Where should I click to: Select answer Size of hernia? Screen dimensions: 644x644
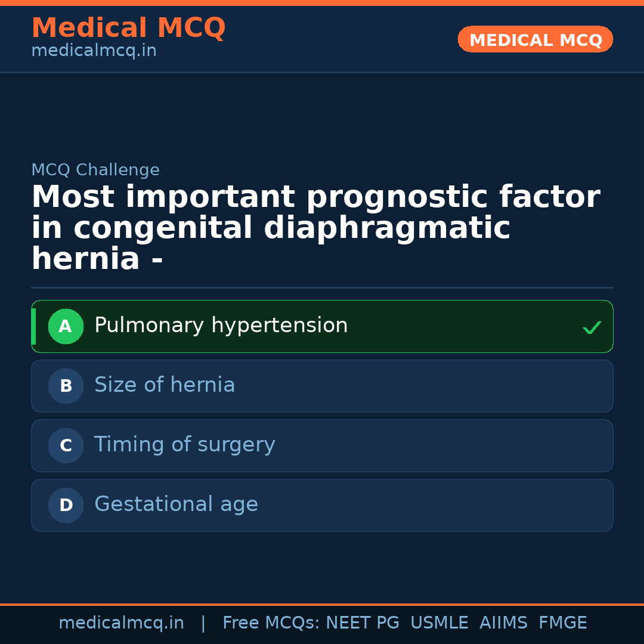165,385
